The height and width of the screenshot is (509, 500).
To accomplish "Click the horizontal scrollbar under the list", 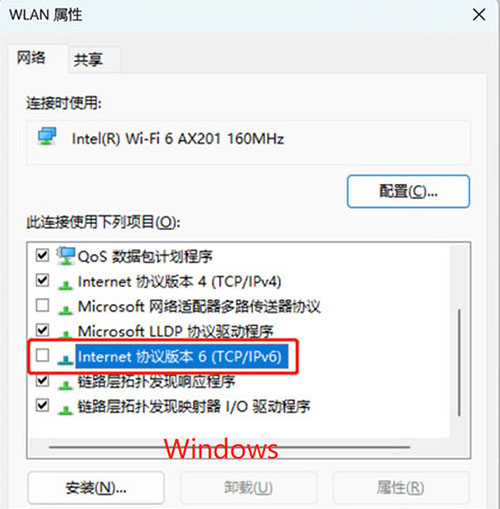I will pos(229,447).
